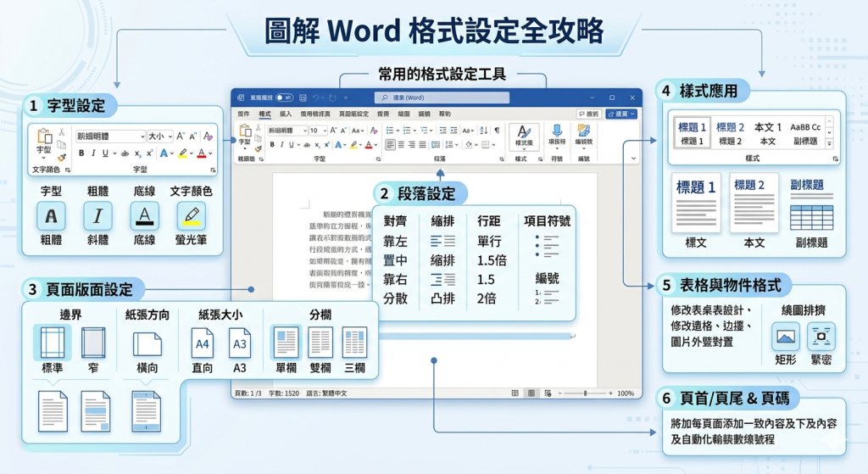Click the 100% zoom level in the status bar

(x=626, y=393)
